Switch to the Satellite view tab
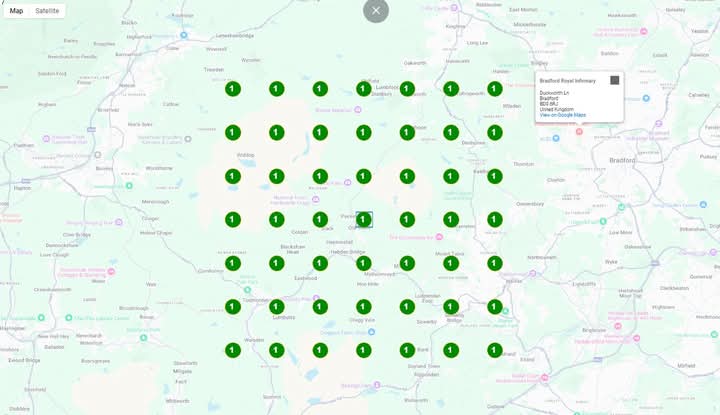720x415 pixels. [47, 11]
